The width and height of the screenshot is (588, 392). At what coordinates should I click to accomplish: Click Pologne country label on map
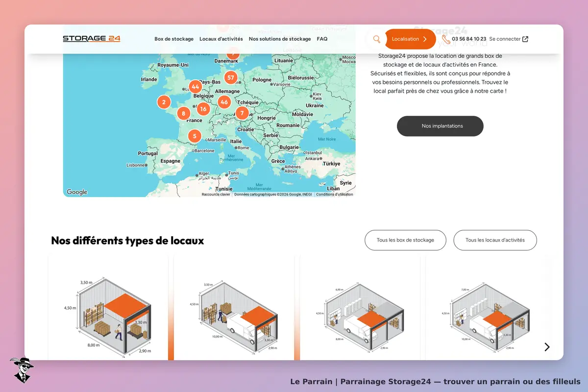pyautogui.click(x=262, y=80)
